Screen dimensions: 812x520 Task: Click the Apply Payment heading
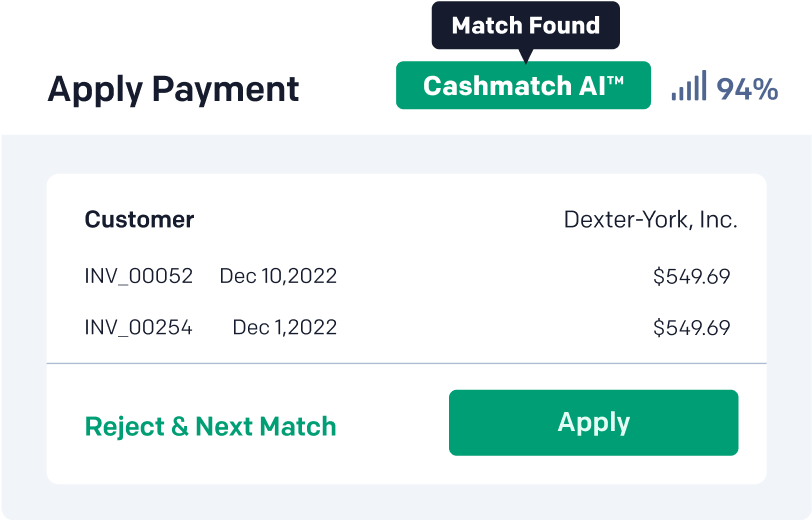[x=173, y=89]
